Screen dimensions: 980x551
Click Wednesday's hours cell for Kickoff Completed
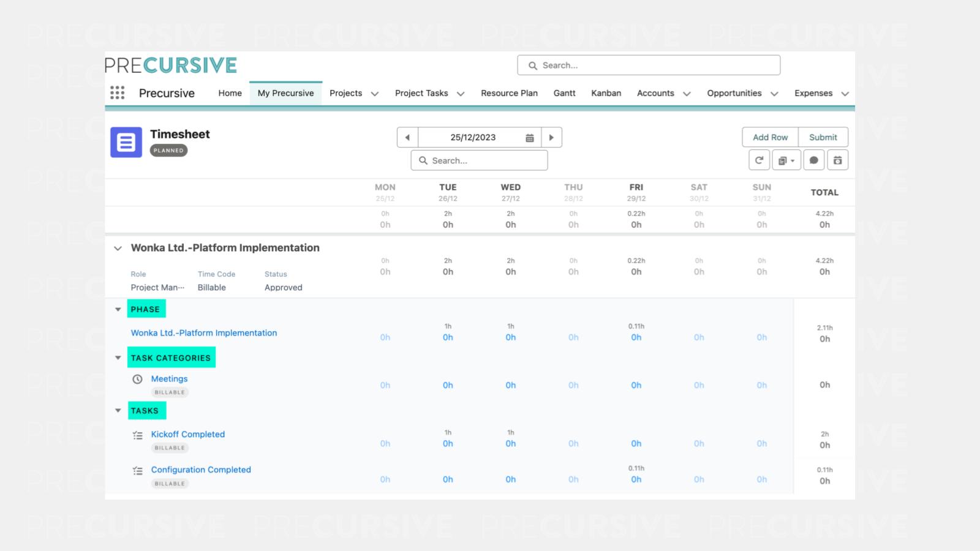point(511,444)
